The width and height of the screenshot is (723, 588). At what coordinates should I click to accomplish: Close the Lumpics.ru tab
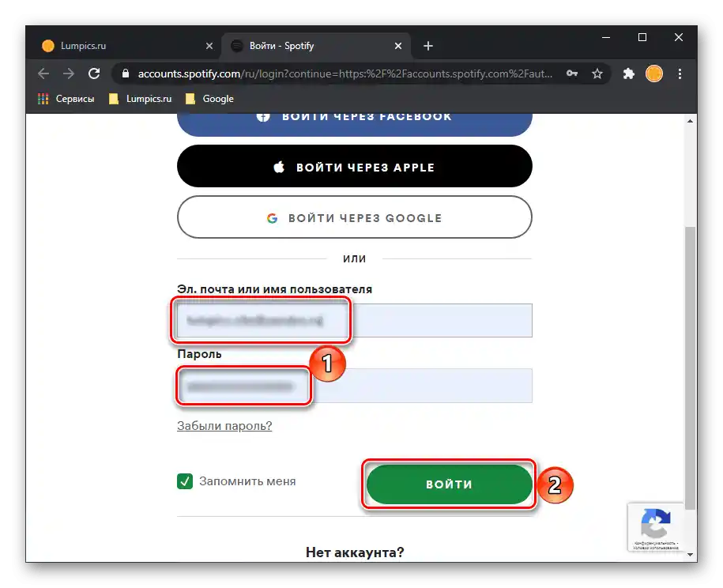[209, 46]
